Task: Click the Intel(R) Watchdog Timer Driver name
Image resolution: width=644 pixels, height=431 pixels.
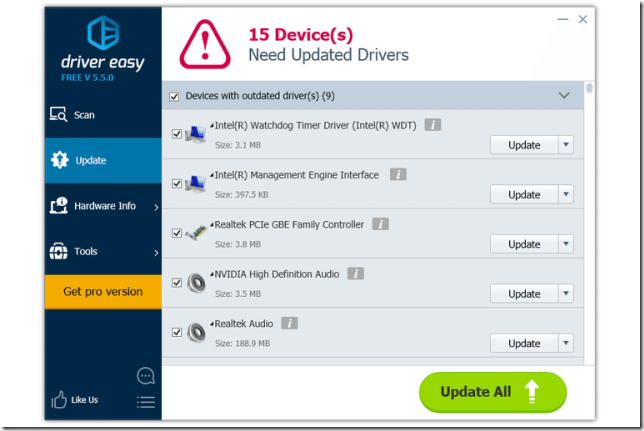Action: [x=315, y=125]
